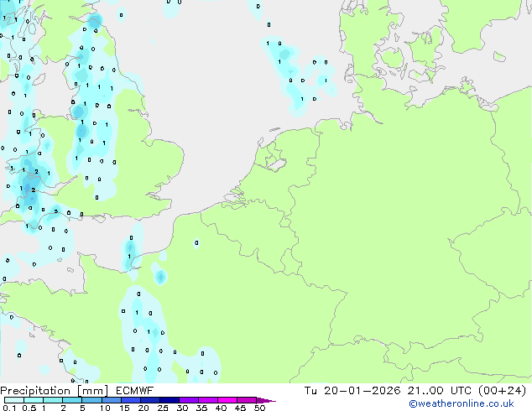
Task: Pick the 5–10 mm legend swatch
Action: pos(91,400)
